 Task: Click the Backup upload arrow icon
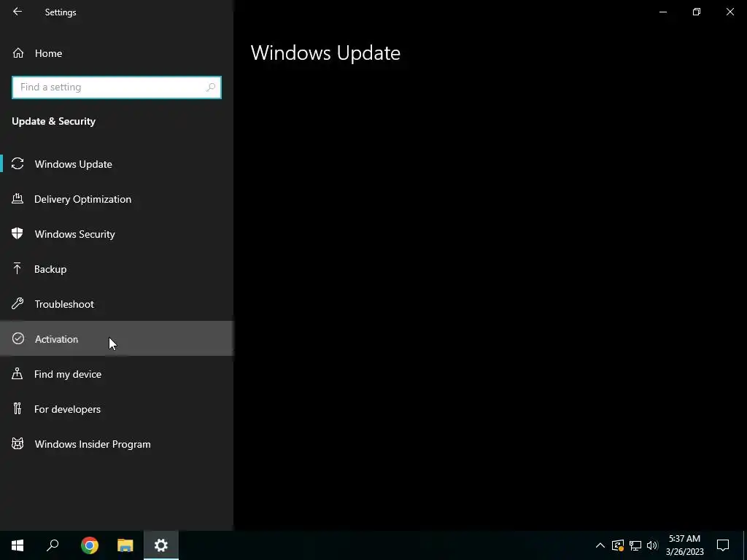18,269
